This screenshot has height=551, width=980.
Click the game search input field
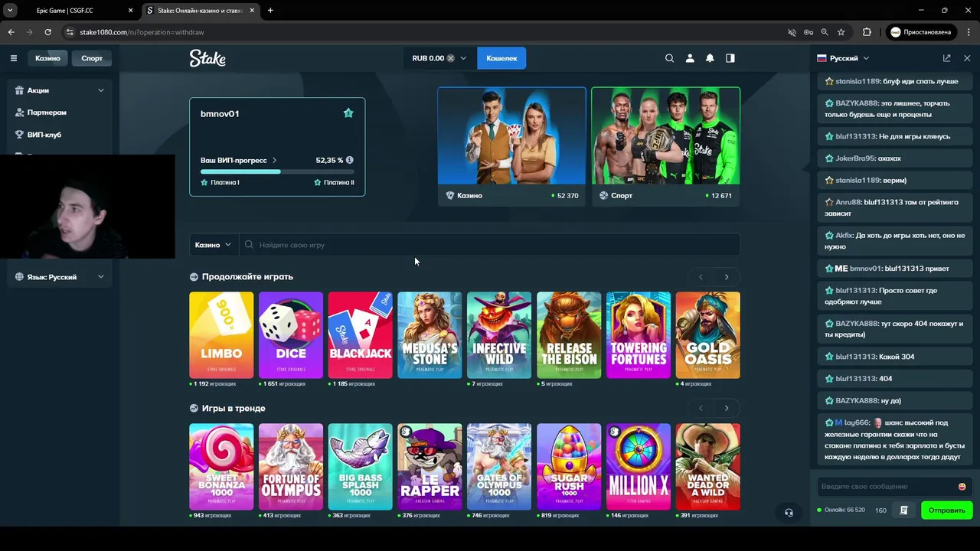tap(490, 245)
